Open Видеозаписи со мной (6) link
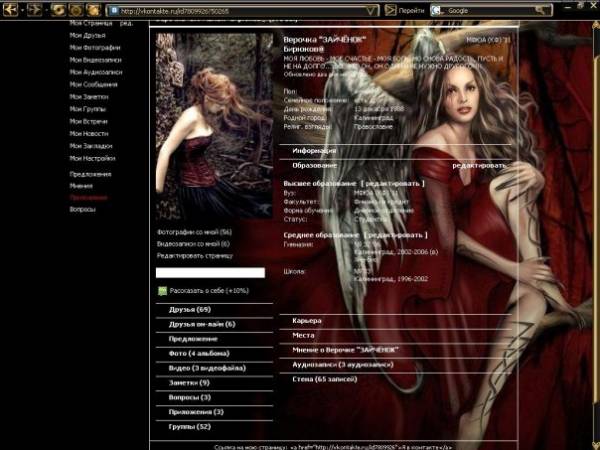This screenshot has height=450, width=600. click(193, 244)
